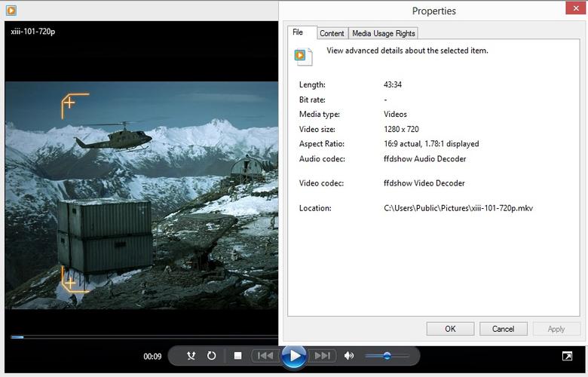Confirm with the OK button

pos(450,329)
